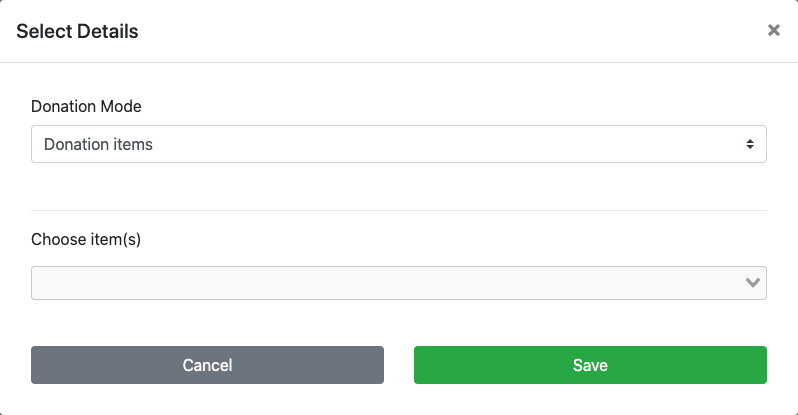Select the "Donation items" text in dropdown

[x=98, y=144]
